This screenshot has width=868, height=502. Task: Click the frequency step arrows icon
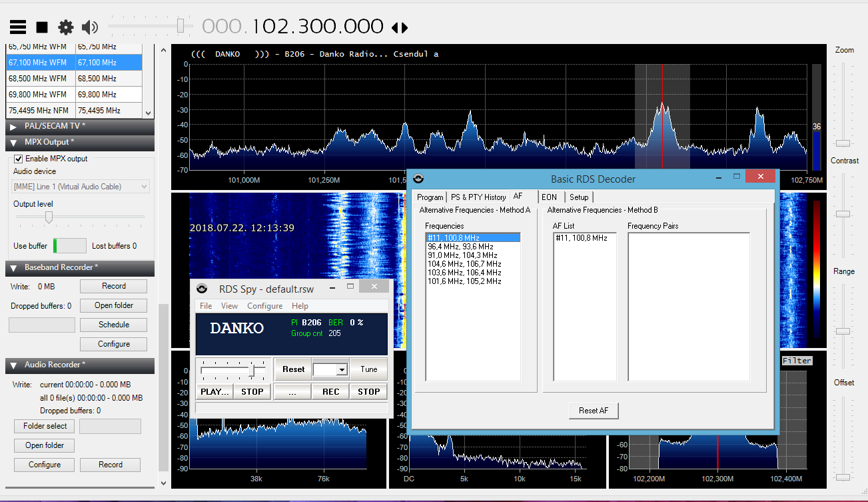point(399,27)
